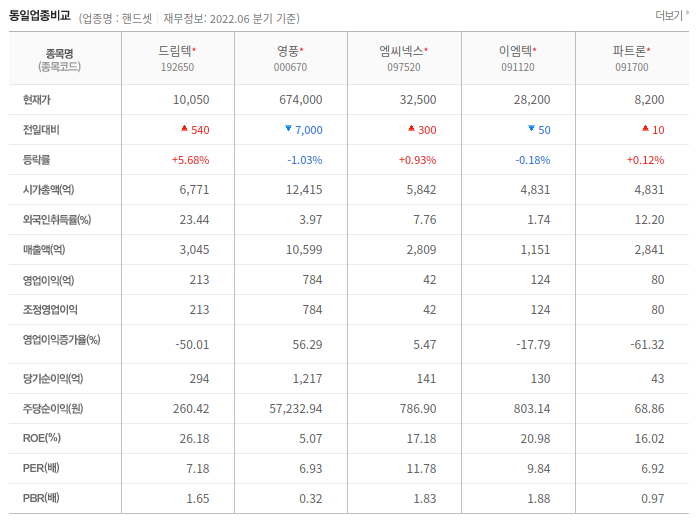696x522 pixels.
Task: Click the sales value 1,151
Action: tap(535, 250)
